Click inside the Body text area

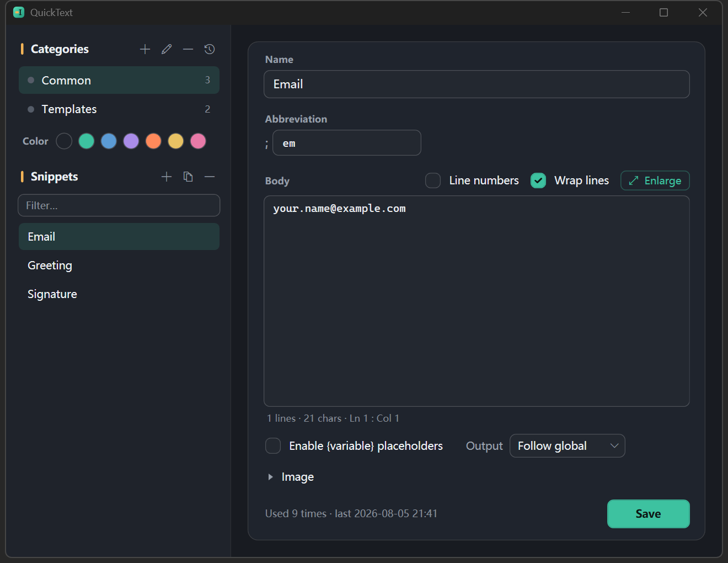(x=477, y=301)
